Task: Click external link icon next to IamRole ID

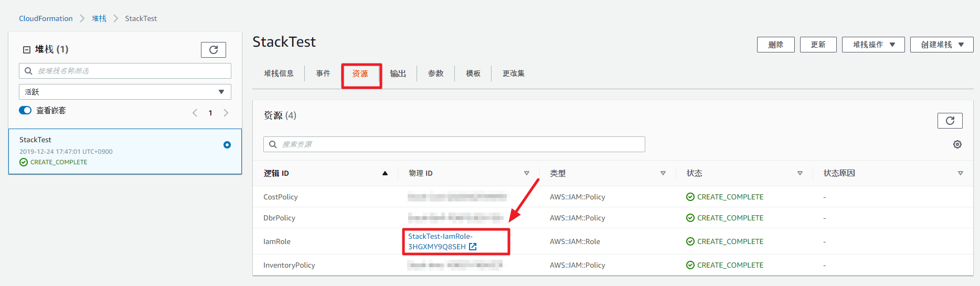Action: pos(473,247)
